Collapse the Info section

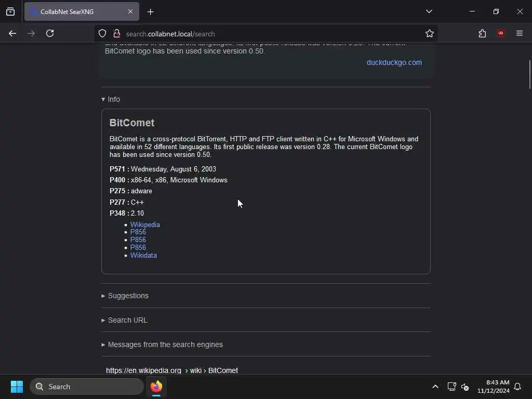(x=111, y=99)
